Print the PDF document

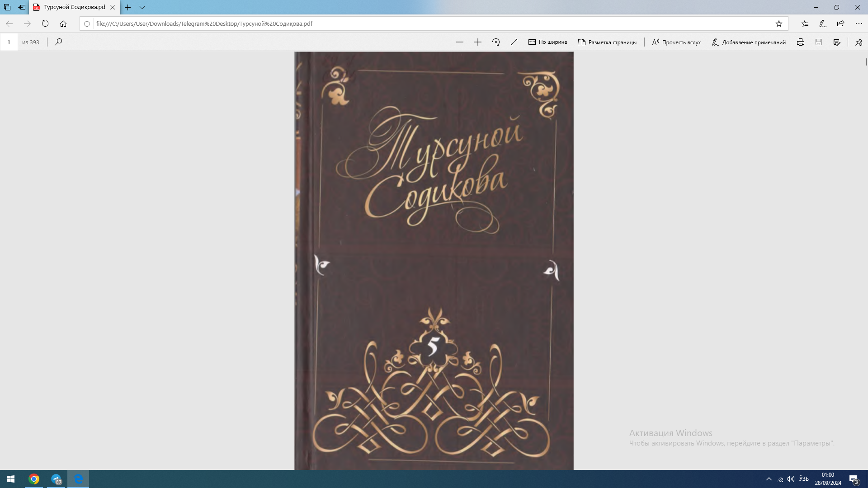coord(801,42)
